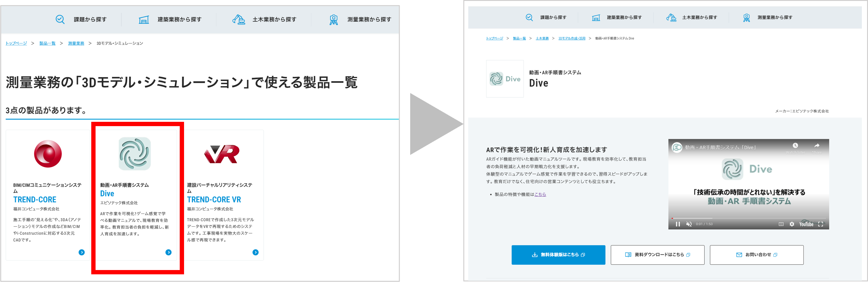The width and height of the screenshot is (868, 282).
Task: Click the arrow icon on TREND-CORE card (施工手順 description)
Action: click(x=81, y=252)
